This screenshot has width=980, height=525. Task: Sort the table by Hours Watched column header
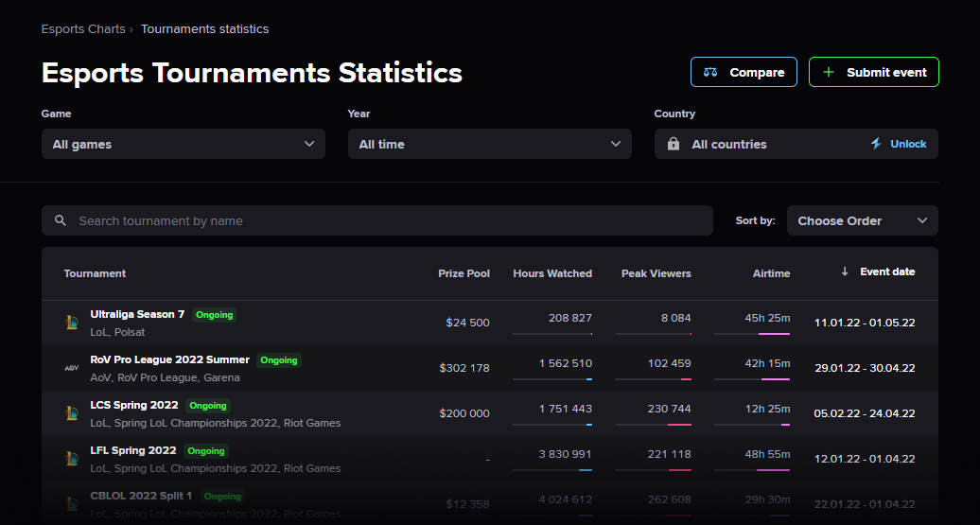pyautogui.click(x=552, y=273)
